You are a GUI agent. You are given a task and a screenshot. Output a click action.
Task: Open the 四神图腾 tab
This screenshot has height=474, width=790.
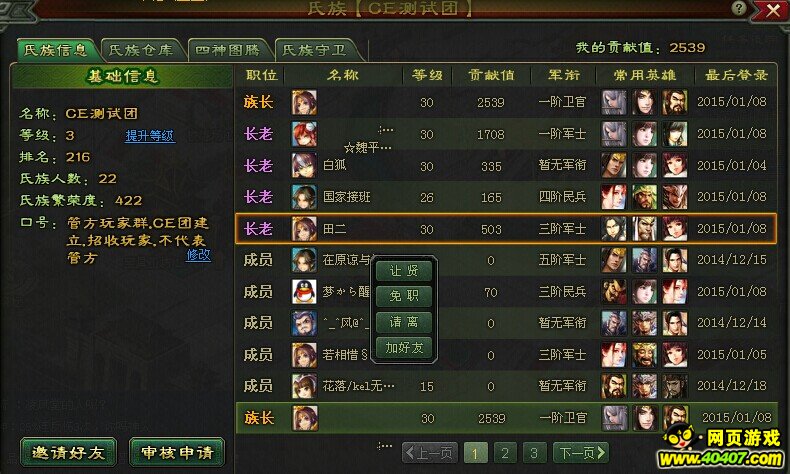228,50
